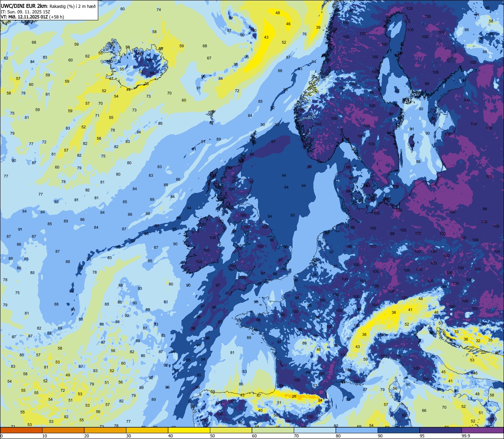Click the dark orange 0–10 legend segment
The image size is (504, 439).
click(21, 430)
